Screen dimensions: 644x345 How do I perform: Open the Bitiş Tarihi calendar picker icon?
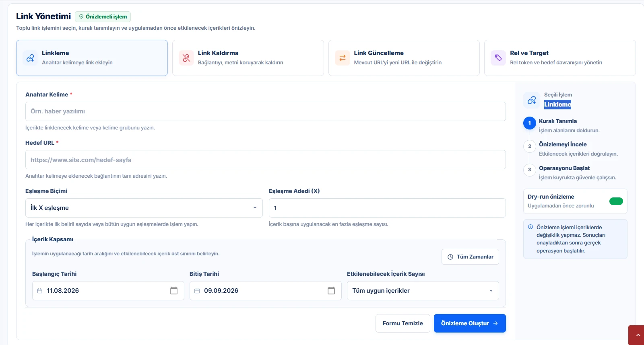331,291
